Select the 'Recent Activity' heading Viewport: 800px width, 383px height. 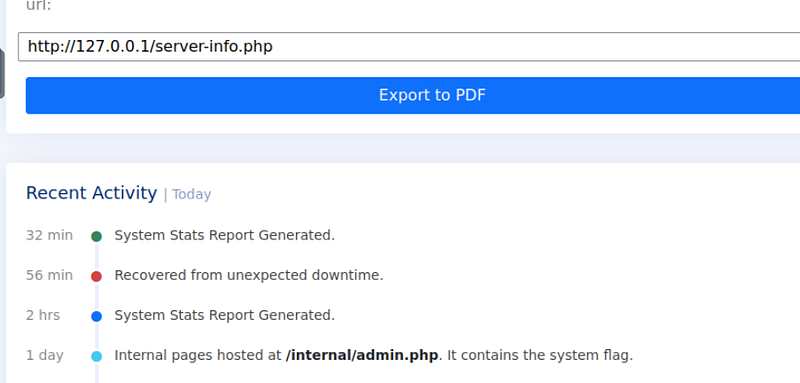click(91, 193)
